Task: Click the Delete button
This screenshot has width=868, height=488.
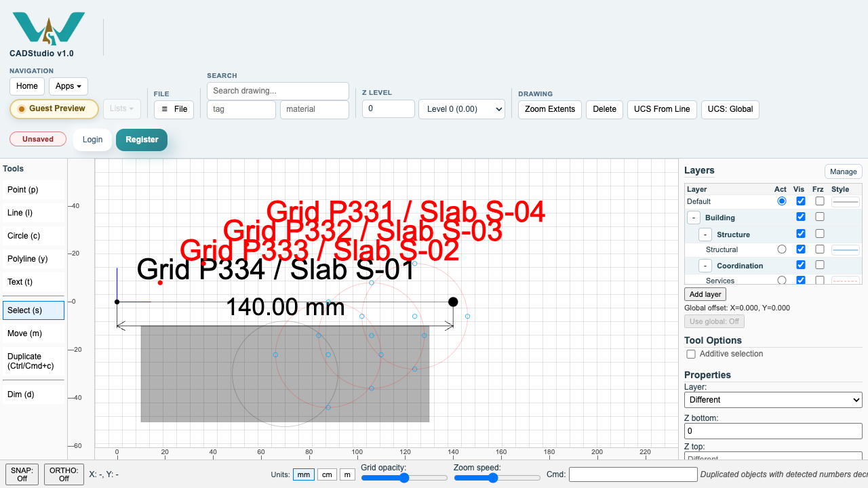Action: coord(605,109)
